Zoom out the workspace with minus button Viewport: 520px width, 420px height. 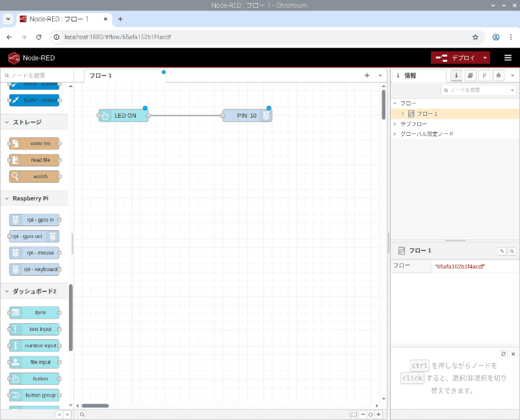tap(363, 414)
